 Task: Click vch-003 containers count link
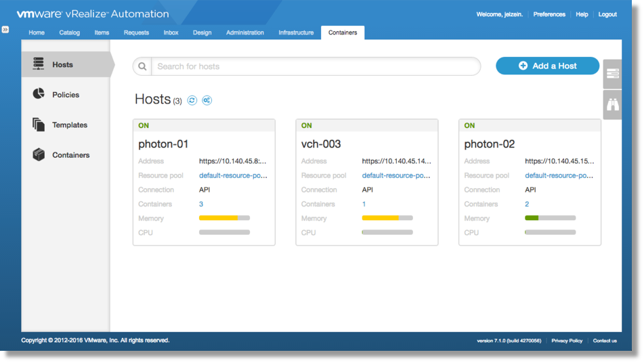pyautogui.click(x=364, y=204)
